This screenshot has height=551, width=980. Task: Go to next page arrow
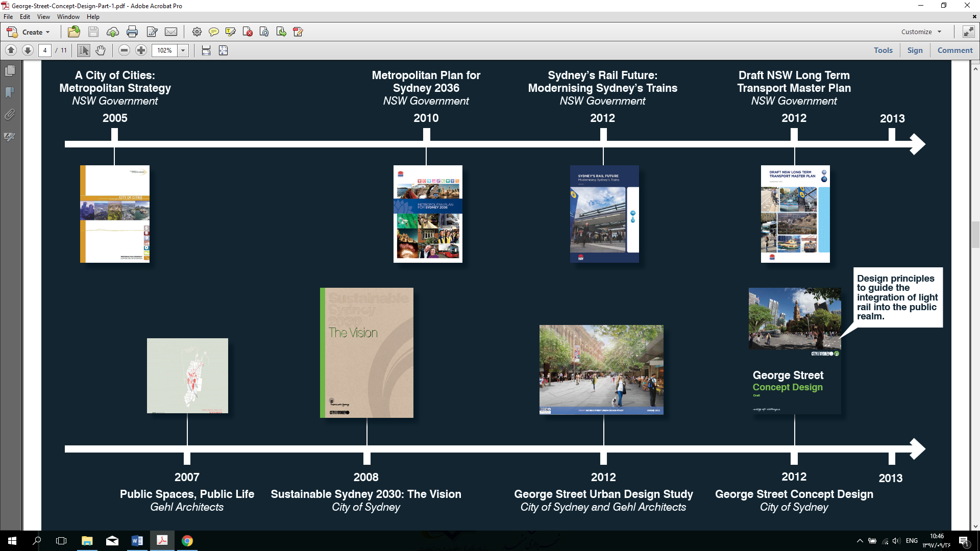[28, 50]
